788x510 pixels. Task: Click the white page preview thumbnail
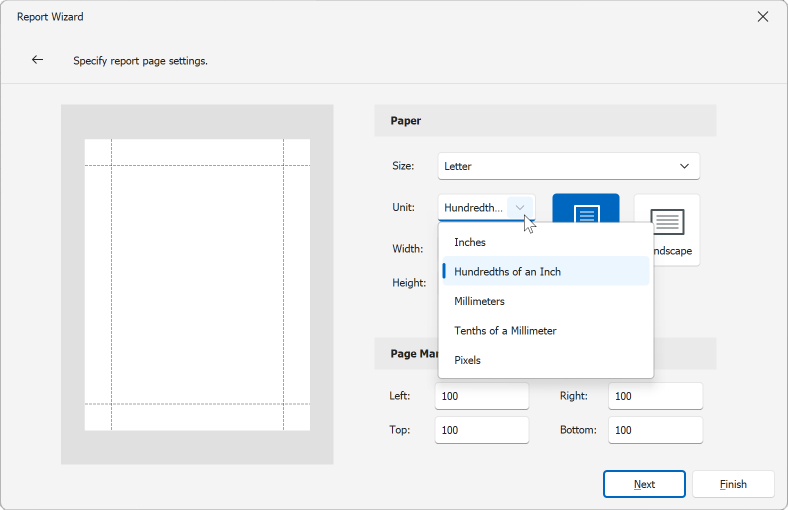click(197, 285)
